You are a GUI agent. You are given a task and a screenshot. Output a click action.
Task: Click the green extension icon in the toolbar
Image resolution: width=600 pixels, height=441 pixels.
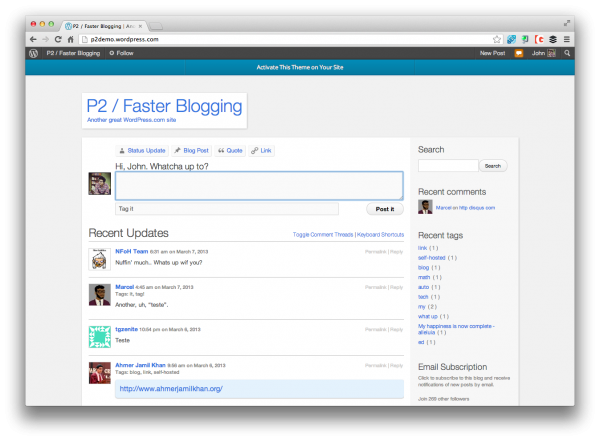tap(525, 39)
